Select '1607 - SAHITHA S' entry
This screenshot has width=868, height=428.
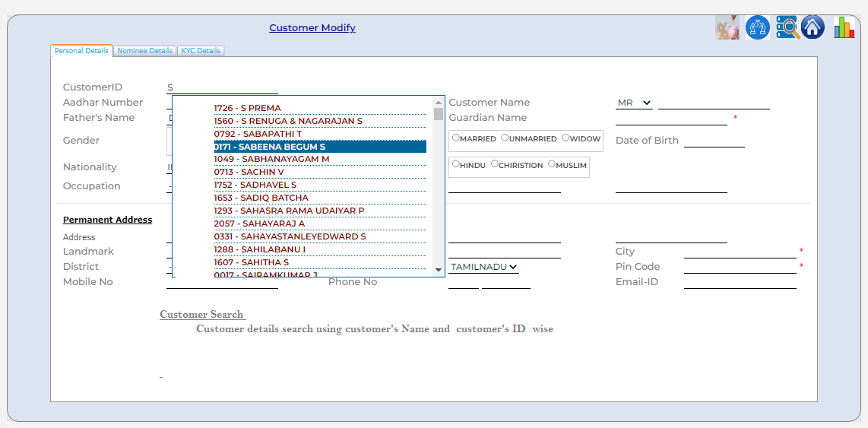tap(320, 262)
